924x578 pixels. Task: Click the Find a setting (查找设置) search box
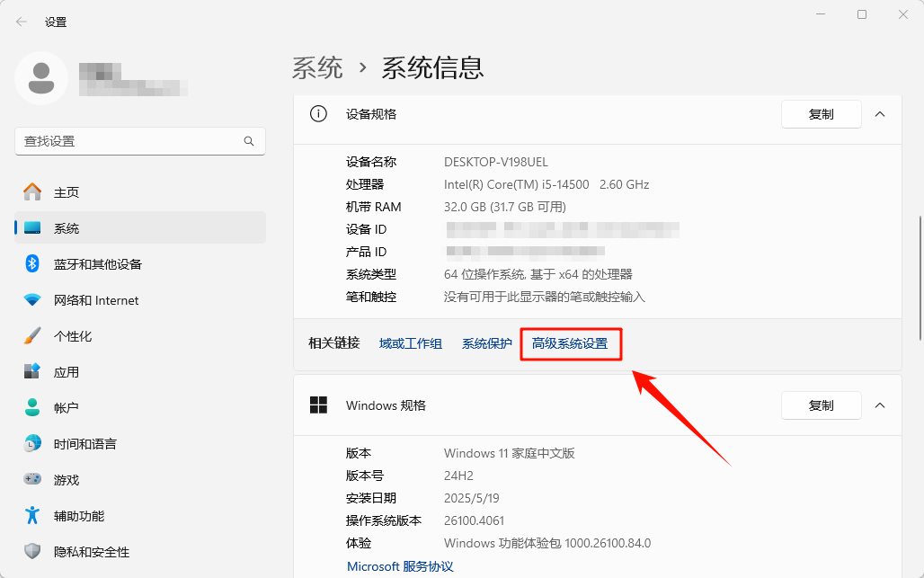click(130, 141)
